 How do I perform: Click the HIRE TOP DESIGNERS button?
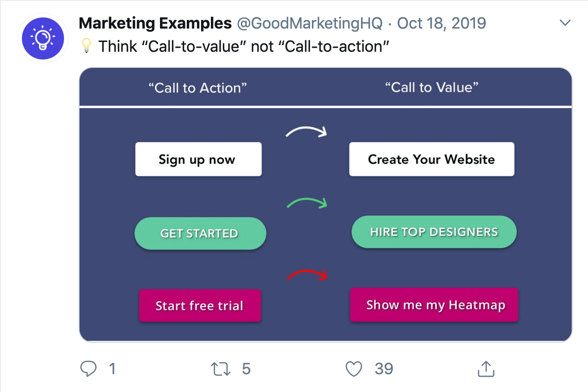[x=434, y=232]
